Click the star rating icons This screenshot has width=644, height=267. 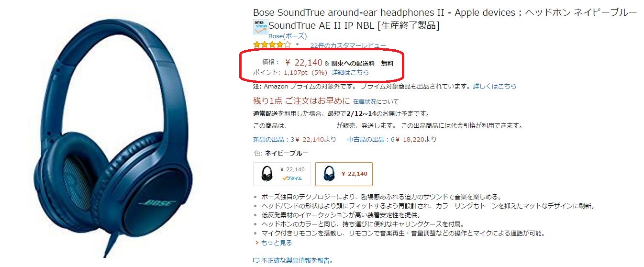click(x=272, y=45)
